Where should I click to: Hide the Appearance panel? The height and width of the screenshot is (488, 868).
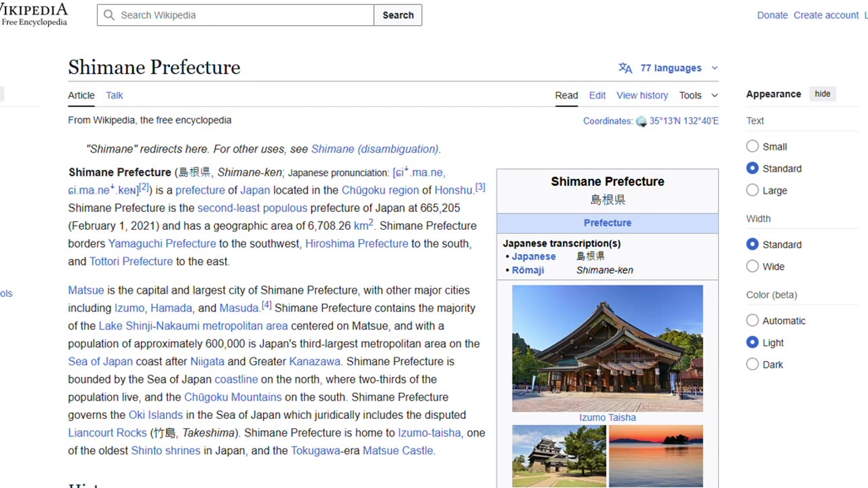tap(823, 94)
